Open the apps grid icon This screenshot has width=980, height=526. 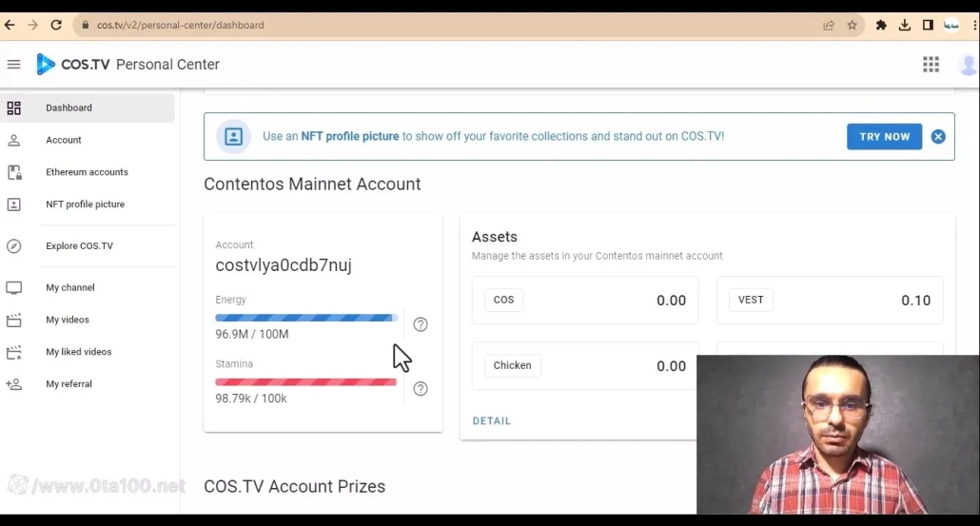931,65
